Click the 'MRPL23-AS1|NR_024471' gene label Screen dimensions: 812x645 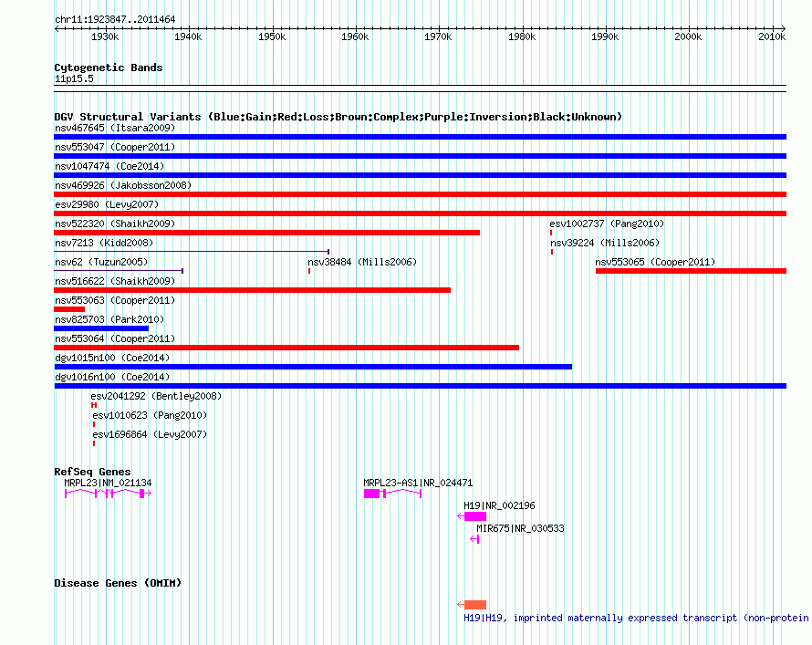pos(418,483)
